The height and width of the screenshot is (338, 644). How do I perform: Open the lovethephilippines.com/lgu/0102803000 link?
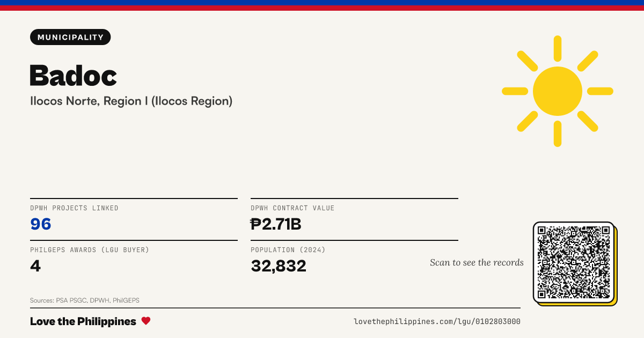pyautogui.click(x=437, y=321)
